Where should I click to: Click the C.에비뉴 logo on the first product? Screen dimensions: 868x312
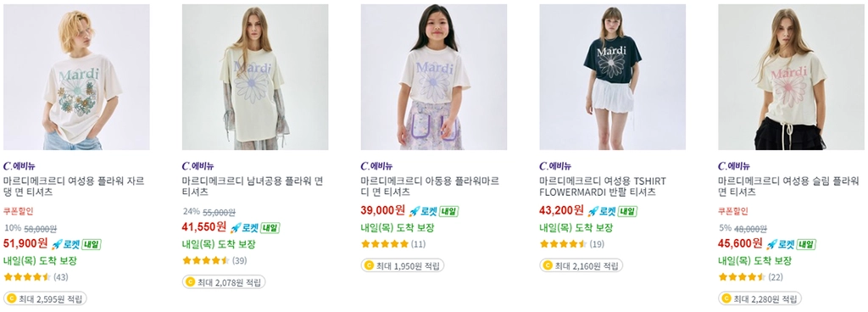point(19,166)
